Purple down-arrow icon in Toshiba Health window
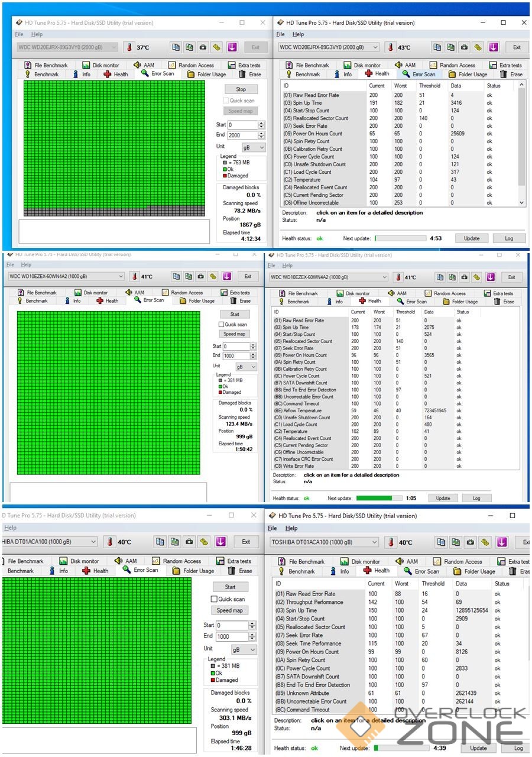This screenshot has width=532, height=757. click(502, 542)
